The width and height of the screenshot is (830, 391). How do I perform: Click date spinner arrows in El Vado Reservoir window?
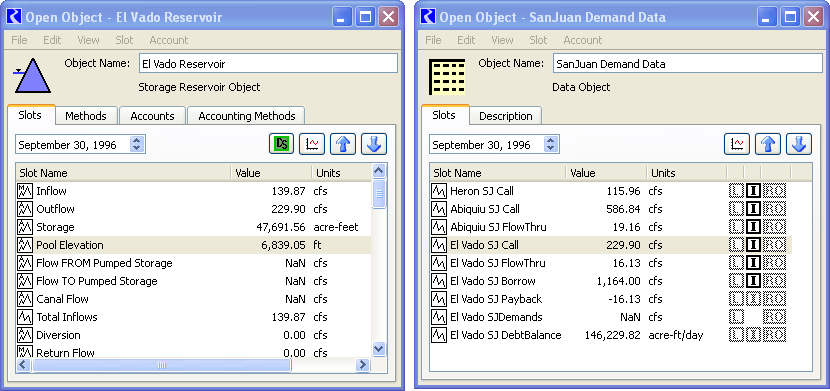[137, 144]
